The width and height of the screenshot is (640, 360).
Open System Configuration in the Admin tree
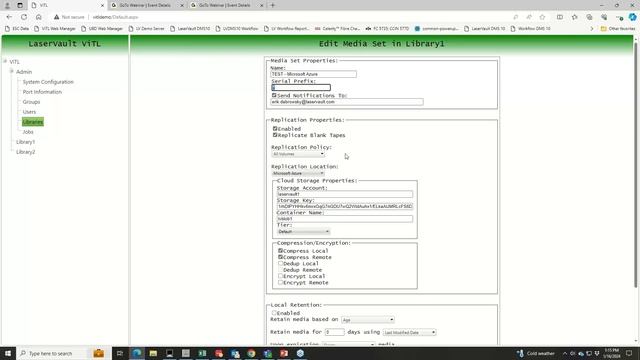(48, 82)
